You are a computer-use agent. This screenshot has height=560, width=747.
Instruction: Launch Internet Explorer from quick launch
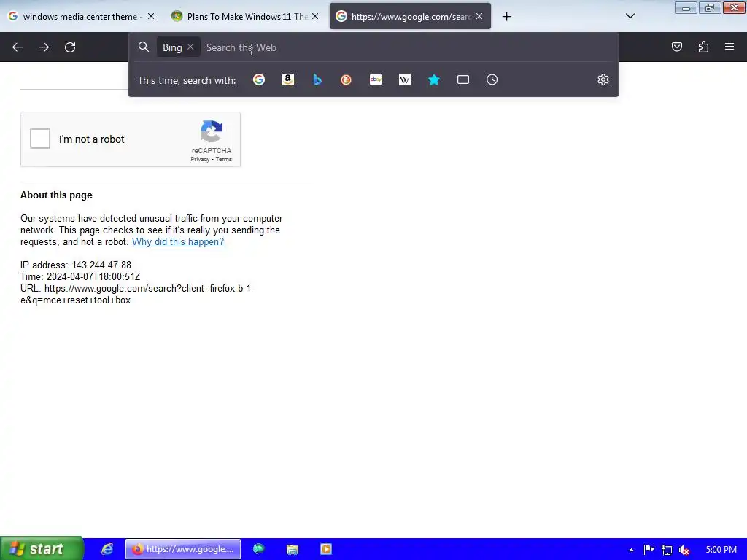[107, 549]
